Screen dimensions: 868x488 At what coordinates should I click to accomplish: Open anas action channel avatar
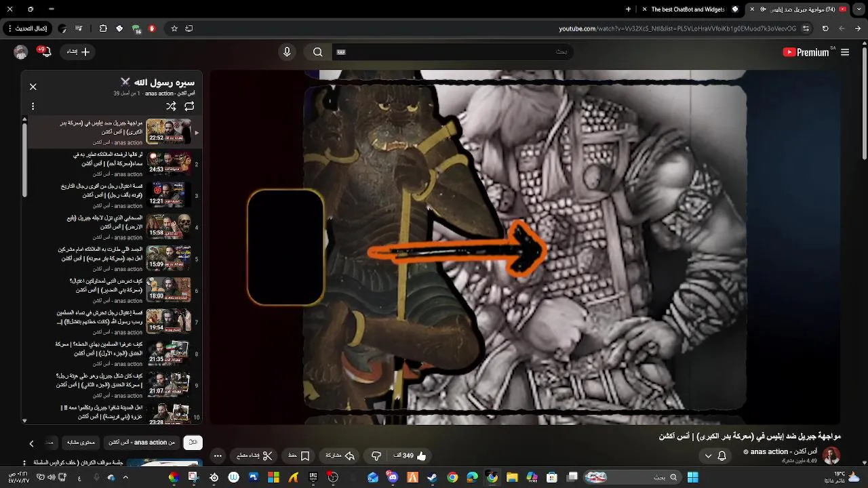[831, 455]
